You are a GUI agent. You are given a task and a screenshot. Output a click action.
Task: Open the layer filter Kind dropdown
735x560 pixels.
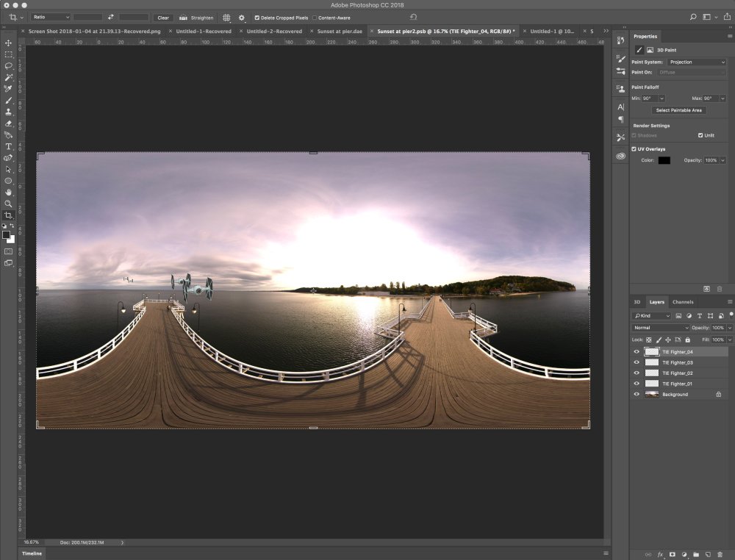pyautogui.click(x=652, y=316)
